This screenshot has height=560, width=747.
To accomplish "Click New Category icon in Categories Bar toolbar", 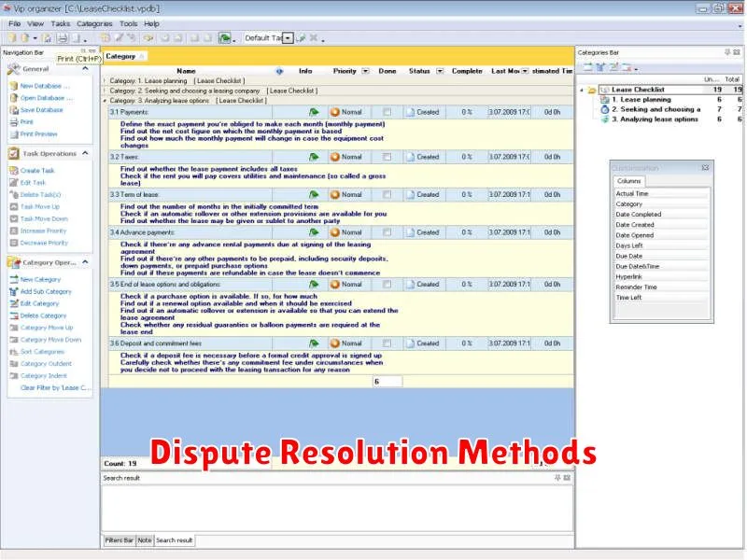I will 588,67.
